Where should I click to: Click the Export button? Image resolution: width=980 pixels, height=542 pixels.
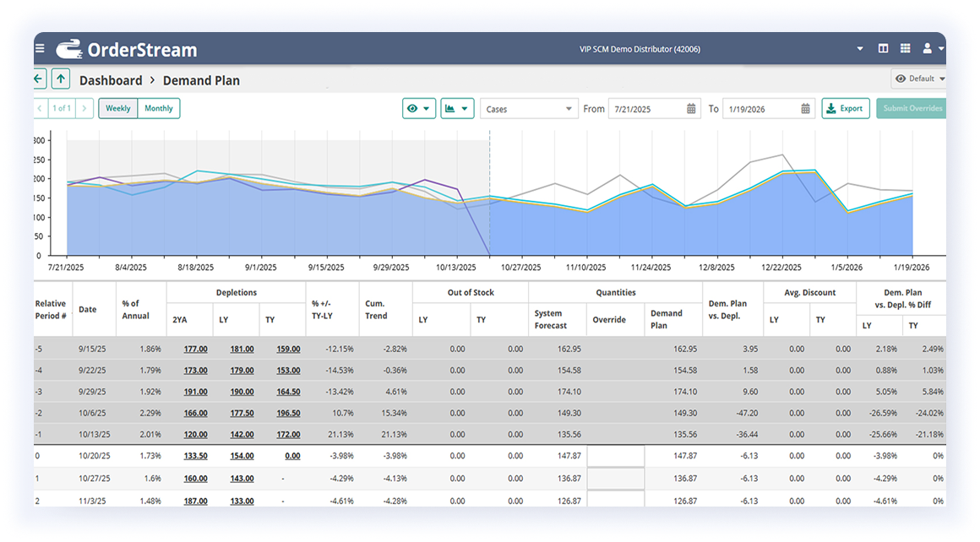point(845,108)
